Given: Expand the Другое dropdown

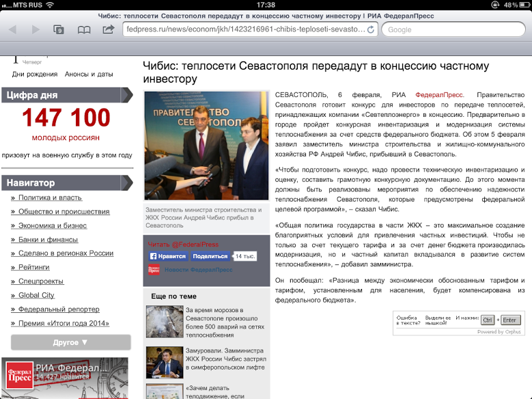Looking at the screenshot, I should [x=71, y=342].
